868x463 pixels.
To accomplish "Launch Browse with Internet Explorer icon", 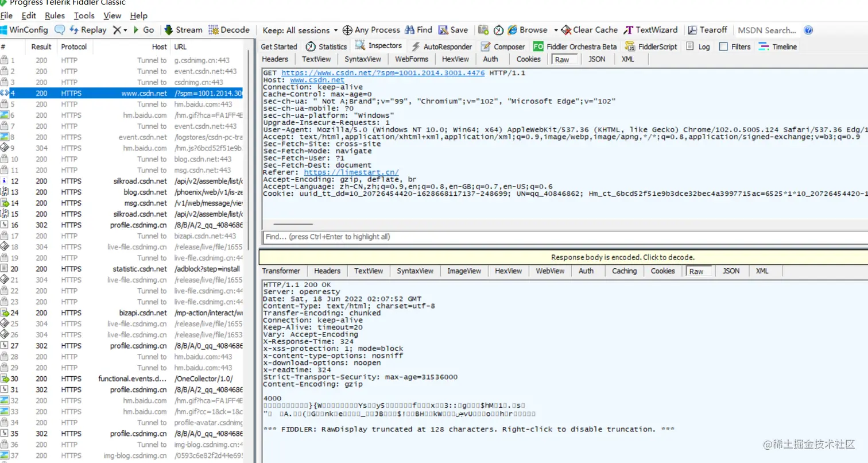I will tap(528, 30).
